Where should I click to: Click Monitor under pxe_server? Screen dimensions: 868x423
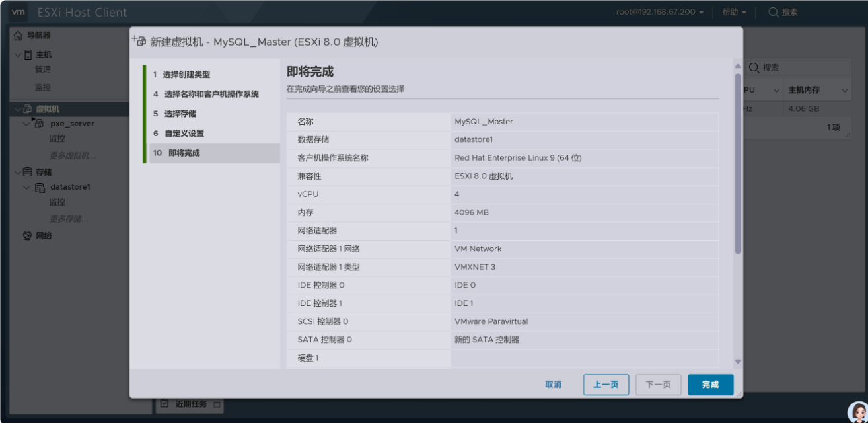pyautogui.click(x=57, y=139)
